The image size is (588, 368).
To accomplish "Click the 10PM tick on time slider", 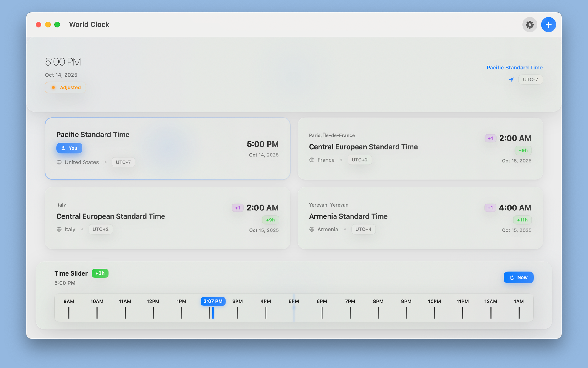I will [434, 313].
